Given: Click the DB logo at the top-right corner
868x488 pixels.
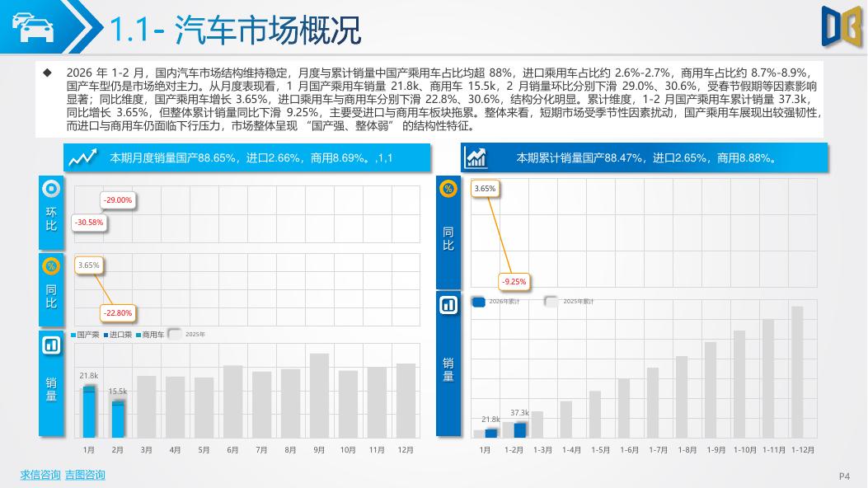Looking at the screenshot, I should tap(842, 25).
